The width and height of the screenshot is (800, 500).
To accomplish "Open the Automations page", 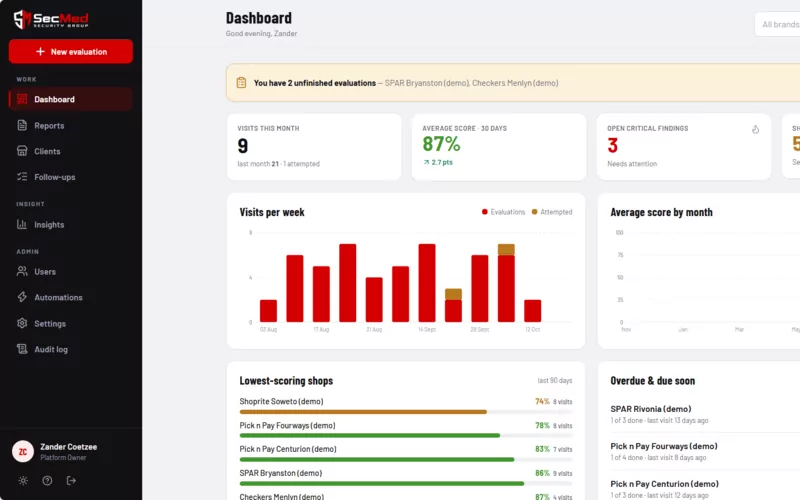I will (71, 297).
